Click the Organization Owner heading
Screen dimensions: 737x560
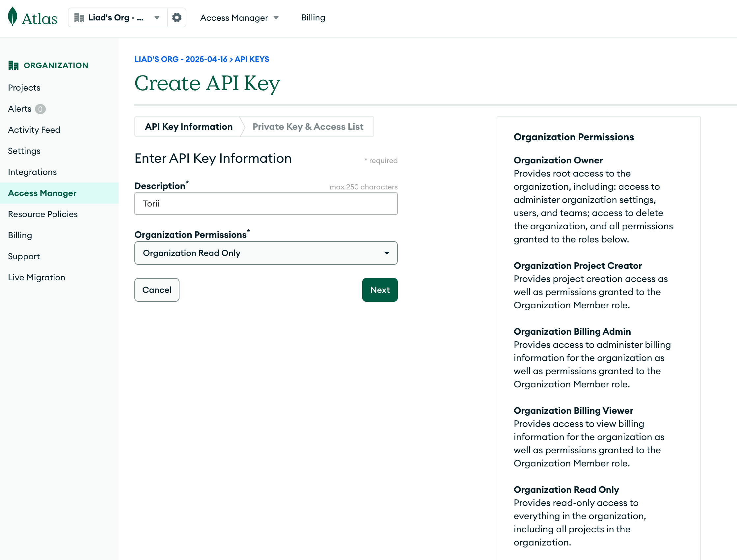pyautogui.click(x=559, y=160)
